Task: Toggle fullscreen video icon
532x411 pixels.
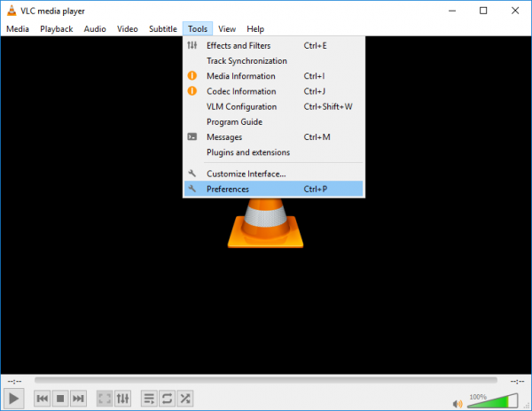Action: pyautogui.click(x=105, y=399)
